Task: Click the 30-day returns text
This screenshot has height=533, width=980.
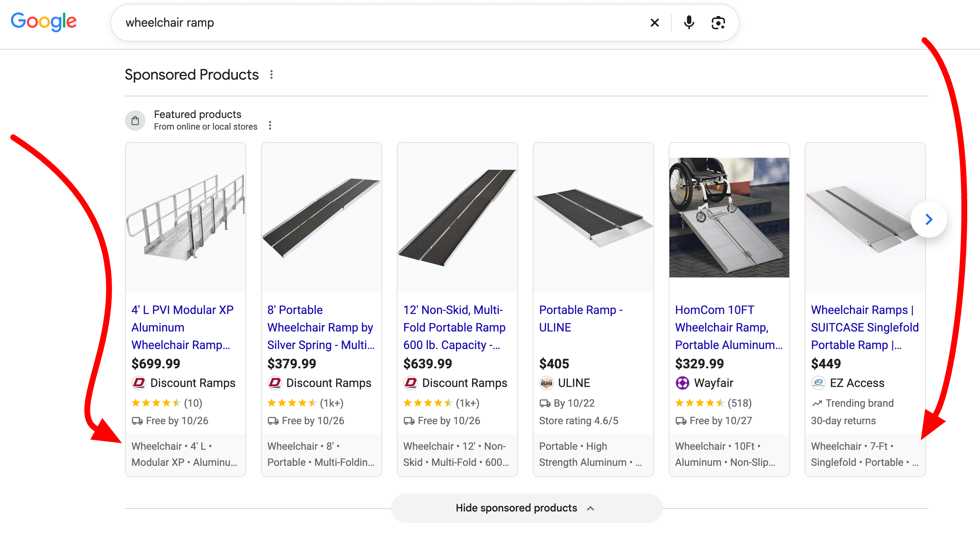Action: click(843, 421)
